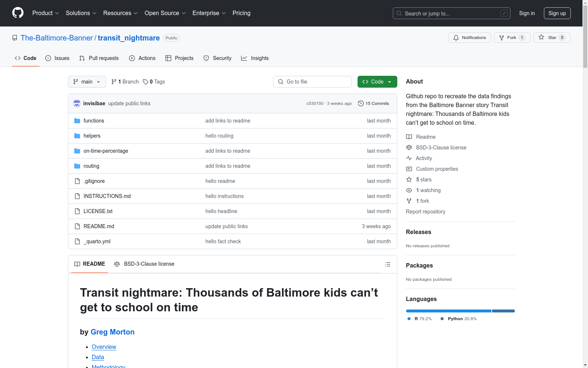This screenshot has height=368, width=588.
Task: Click the Go to file input
Action: point(312,82)
